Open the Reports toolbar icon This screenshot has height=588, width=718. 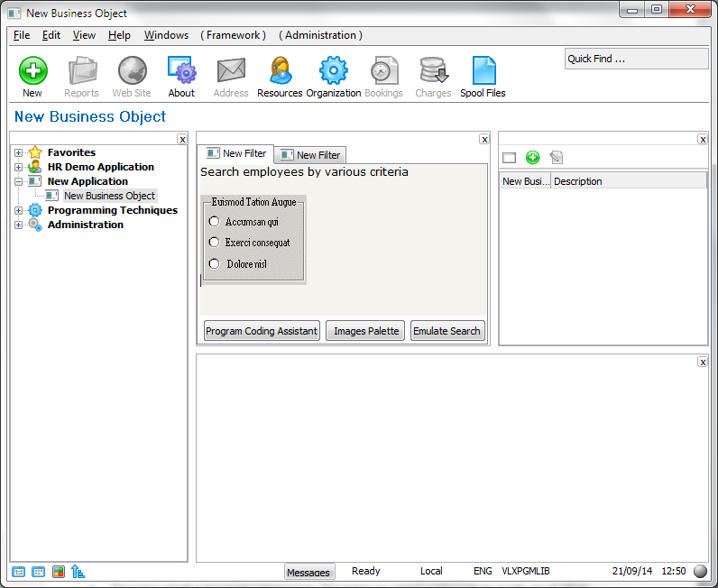pos(82,71)
